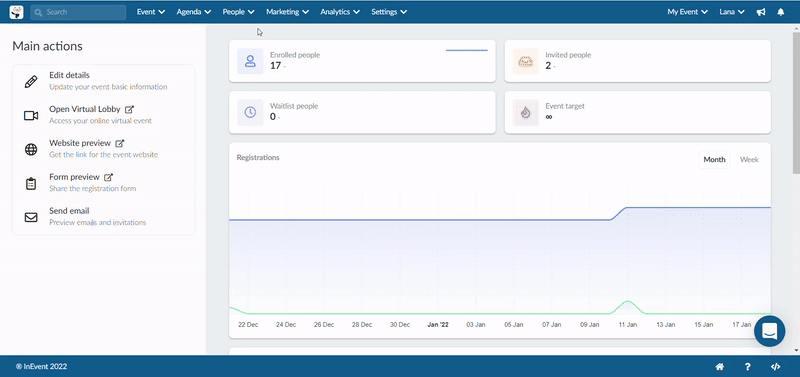Click the envelope icon for Send email
The image size is (800, 377).
(x=31, y=217)
